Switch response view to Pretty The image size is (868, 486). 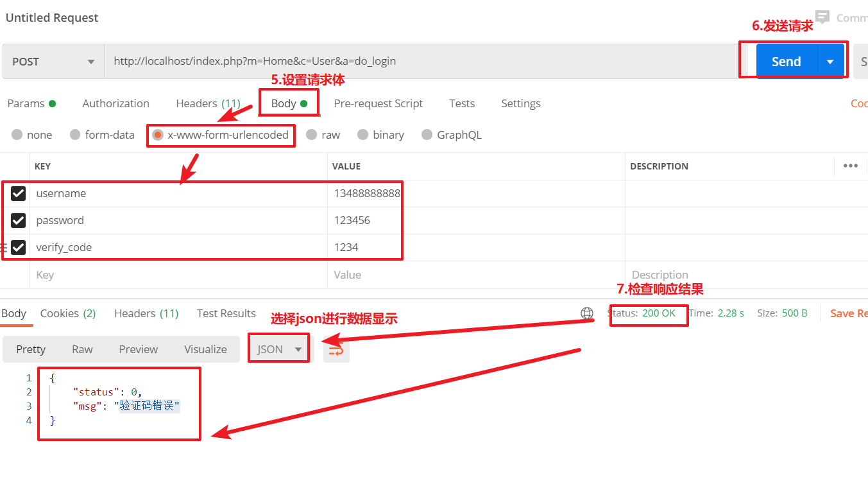31,349
